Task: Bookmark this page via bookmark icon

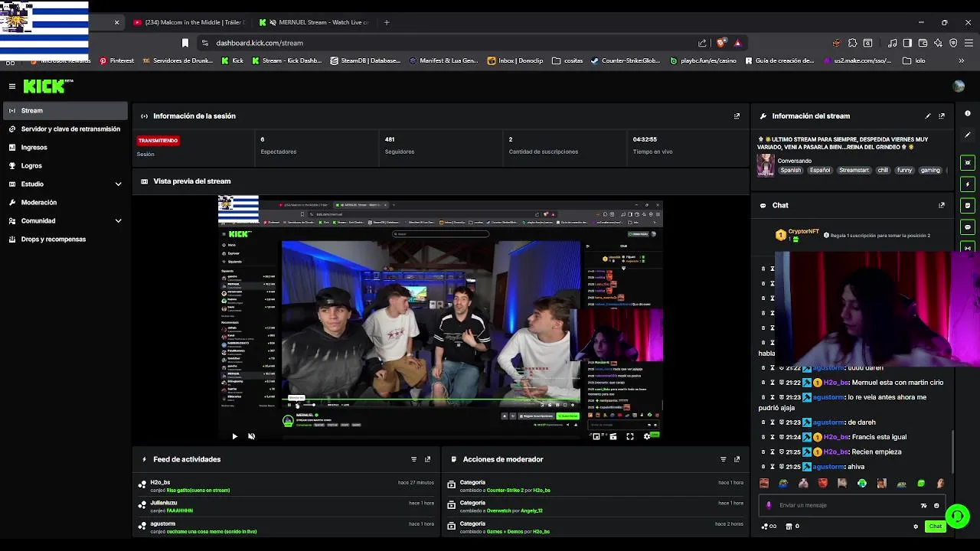Action: coord(185,43)
